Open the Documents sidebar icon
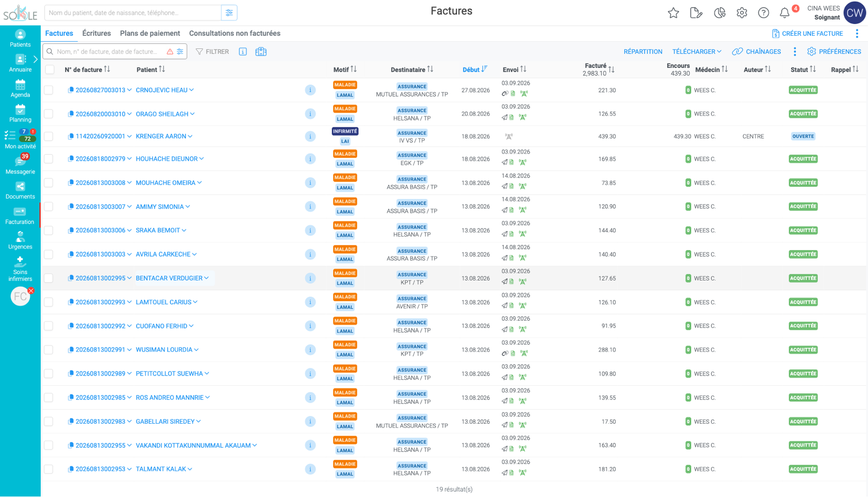 (20, 190)
